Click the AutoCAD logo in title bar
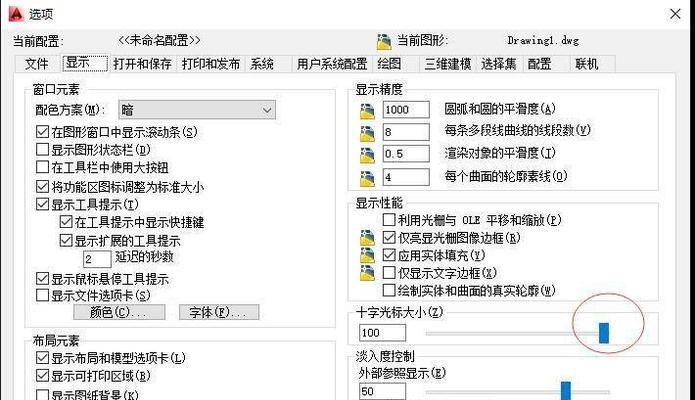Screen dimensions: 695x400 pyautogui.click(x=15, y=14)
